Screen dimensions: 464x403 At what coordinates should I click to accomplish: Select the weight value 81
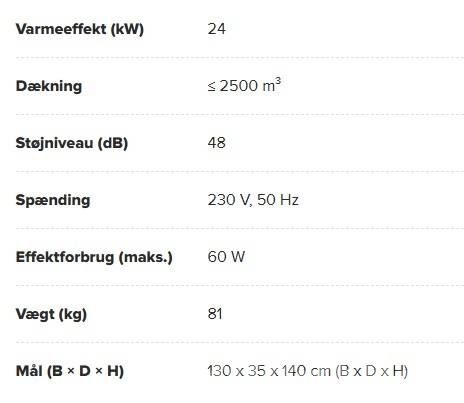215,314
